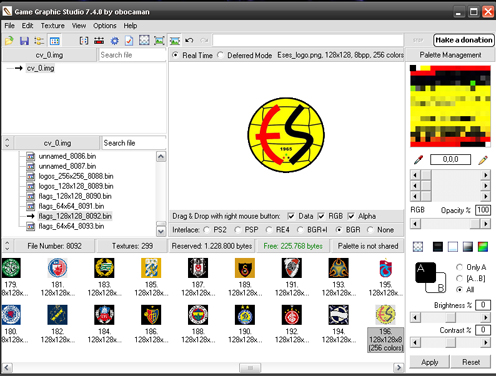Open the Options menu

click(x=105, y=26)
